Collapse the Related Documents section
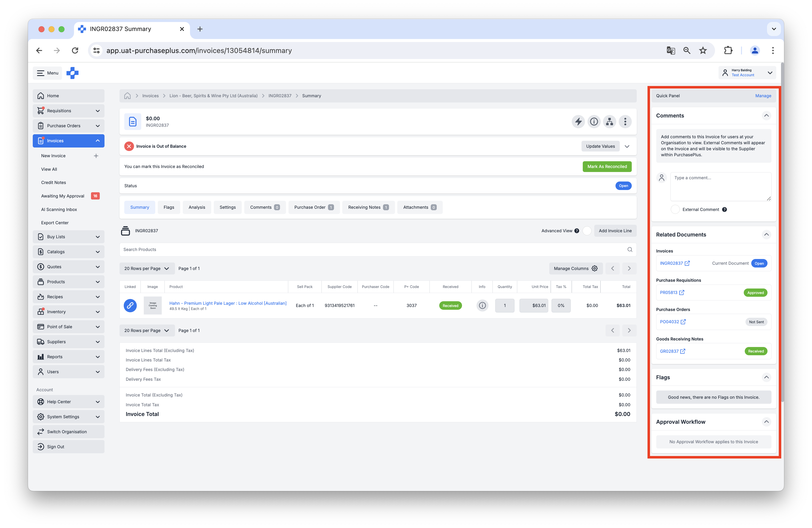The width and height of the screenshot is (812, 528). [766, 235]
